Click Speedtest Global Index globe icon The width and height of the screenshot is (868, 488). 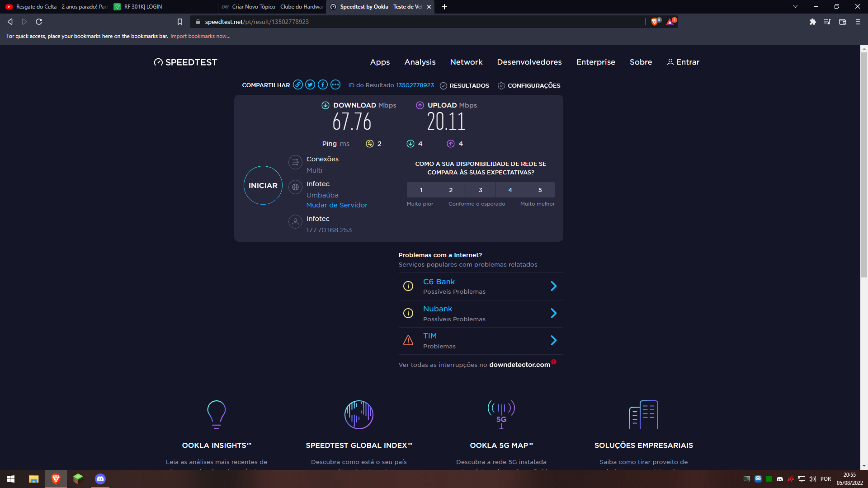(359, 414)
